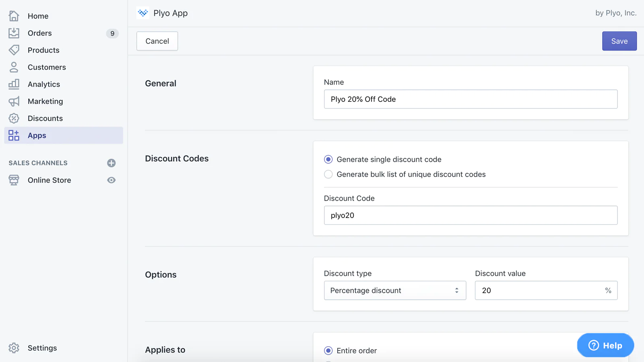Open the Discount type dropdown

pos(395,290)
